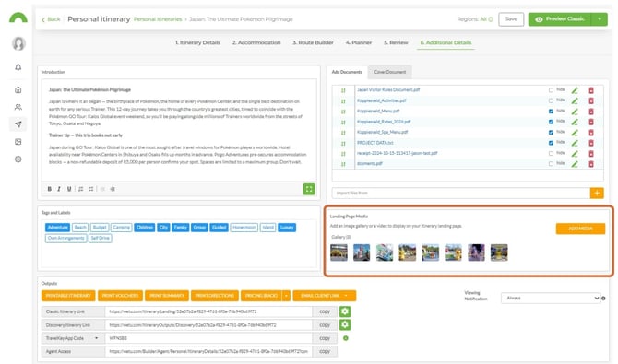Toggle the Honeymoon tag
Image resolution: width=618 pixels, height=364 pixels.
pos(244,228)
